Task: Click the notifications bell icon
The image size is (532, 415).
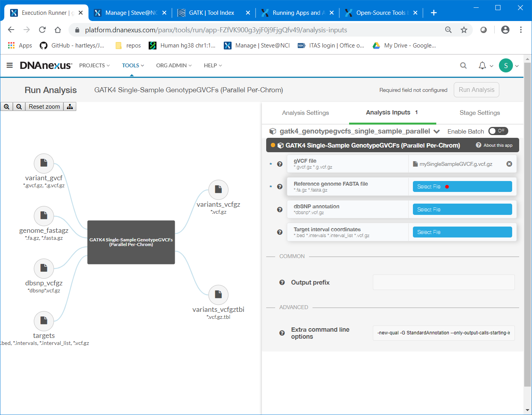Action: click(482, 65)
